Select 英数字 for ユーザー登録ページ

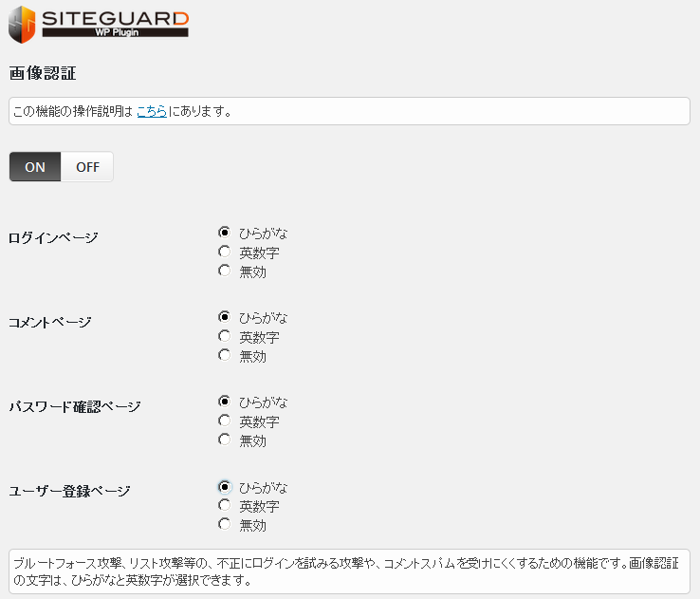coord(224,505)
